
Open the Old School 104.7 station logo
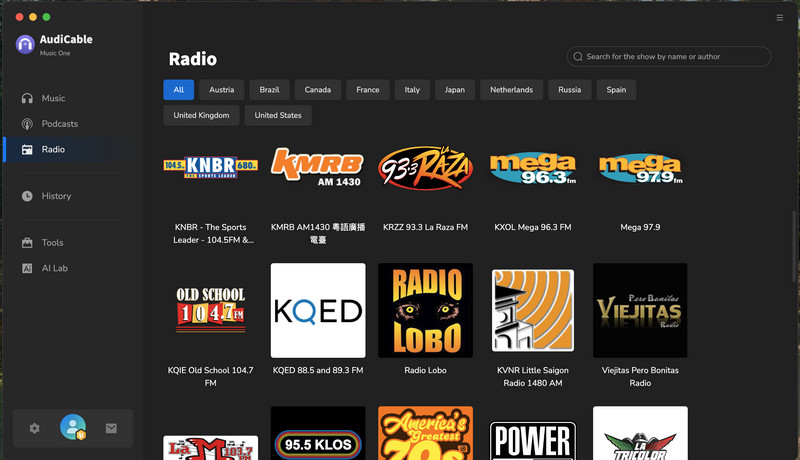tap(211, 310)
